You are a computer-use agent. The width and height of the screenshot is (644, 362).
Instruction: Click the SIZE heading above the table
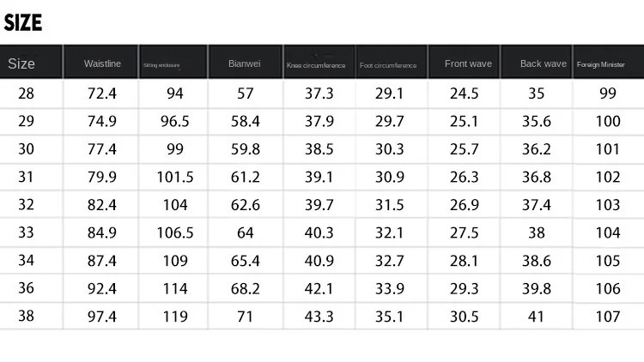(x=23, y=22)
